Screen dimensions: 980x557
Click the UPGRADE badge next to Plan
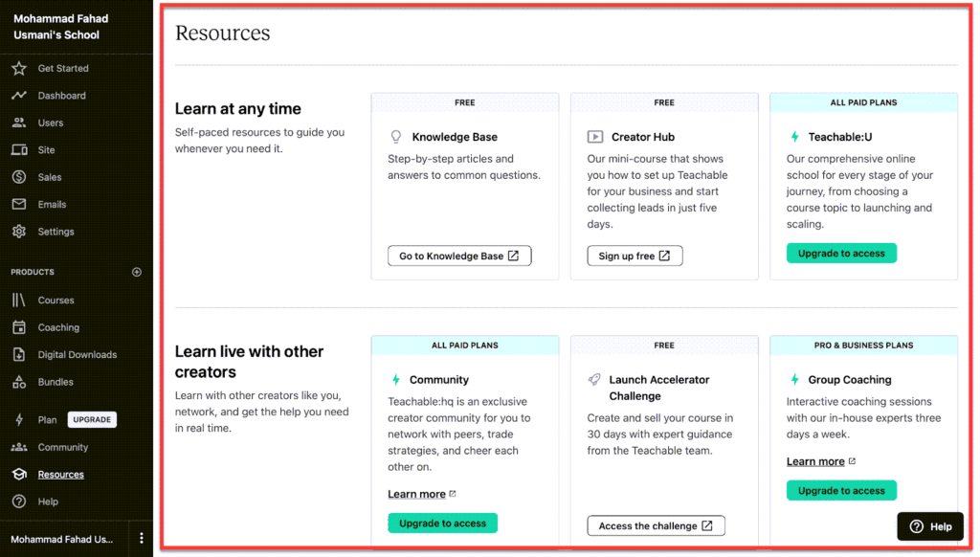pyautogui.click(x=92, y=419)
